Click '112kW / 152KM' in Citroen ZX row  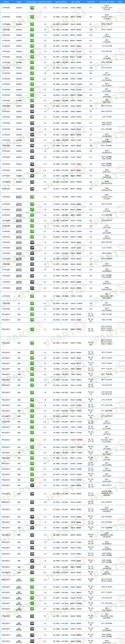(x=76, y=296)
